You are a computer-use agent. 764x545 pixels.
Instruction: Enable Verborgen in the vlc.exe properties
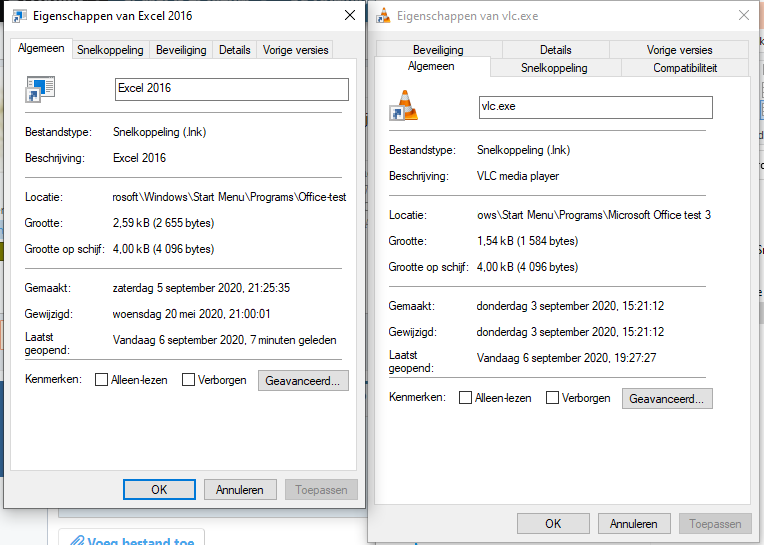[x=553, y=398]
